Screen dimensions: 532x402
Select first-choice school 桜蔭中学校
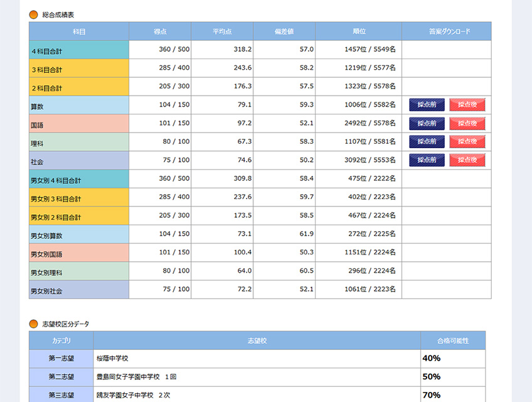pyautogui.click(x=112, y=359)
